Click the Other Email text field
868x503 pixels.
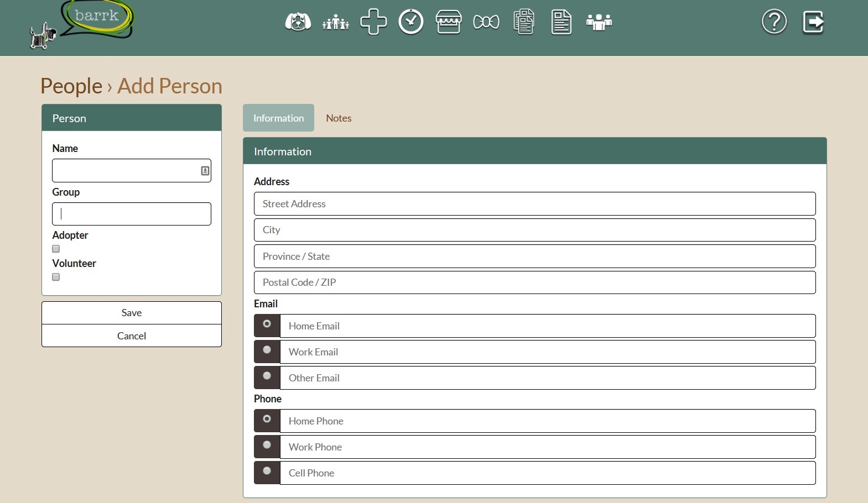pos(548,378)
